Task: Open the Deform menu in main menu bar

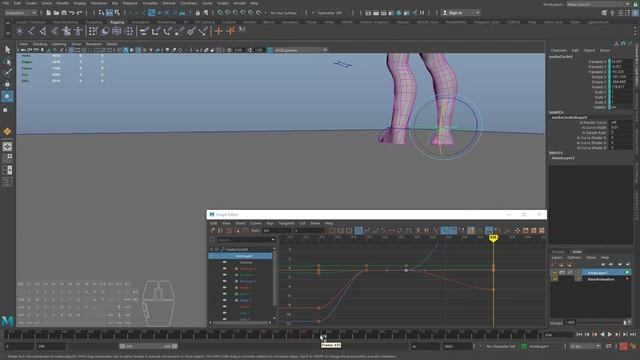Action: pos(169,3)
